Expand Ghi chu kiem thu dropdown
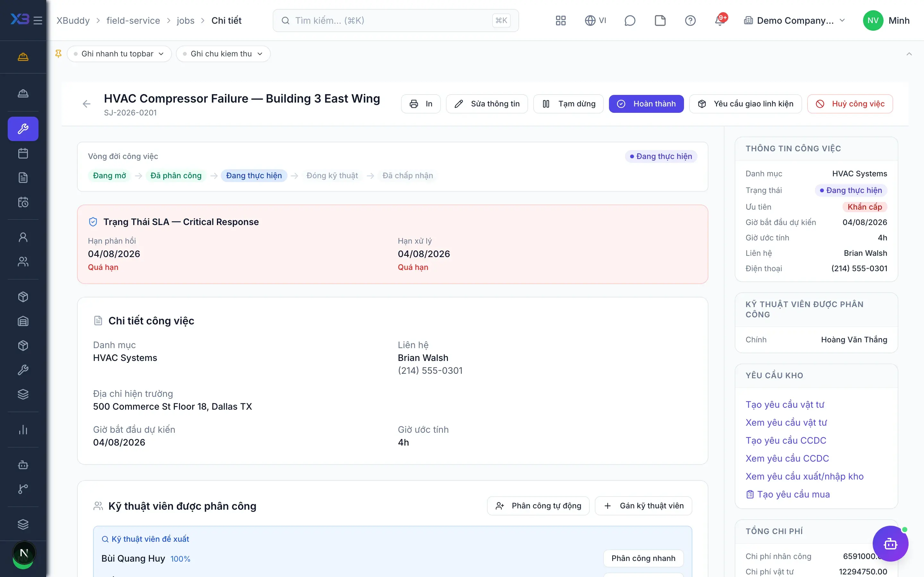This screenshot has width=924, height=577. point(223,54)
